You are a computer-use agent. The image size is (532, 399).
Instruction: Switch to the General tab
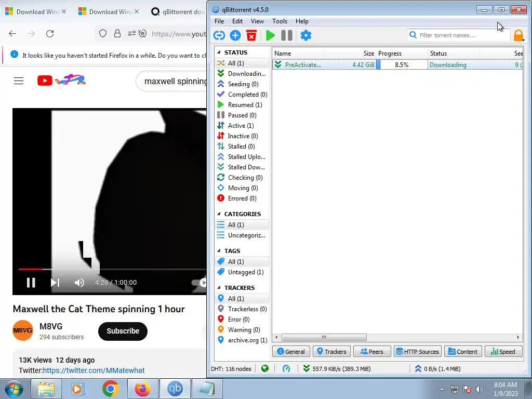click(x=291, y=352)
